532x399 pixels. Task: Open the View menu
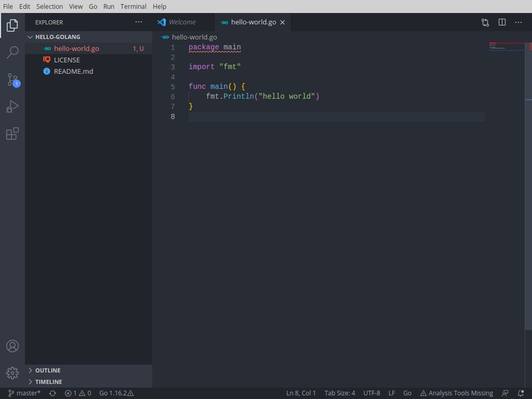pyautogui.click(x=76, y=6)
